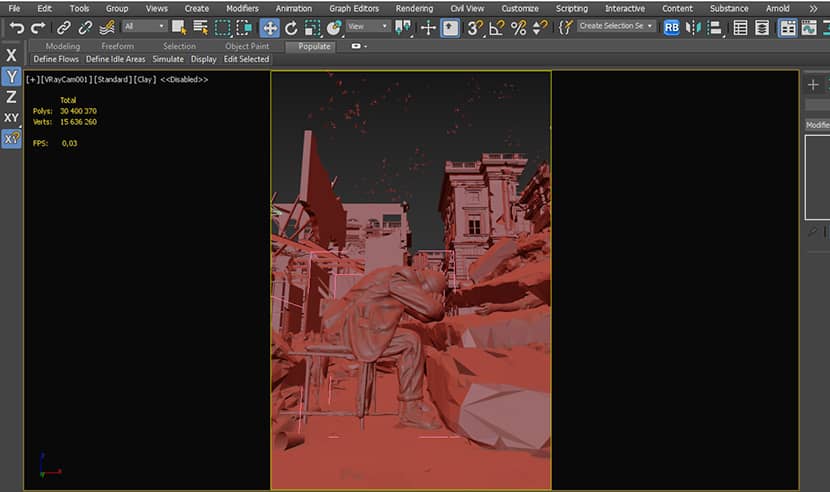Screen dimensions: 830x492
Task: Click the RB toolbar button
Action: (x=671, y=28)
